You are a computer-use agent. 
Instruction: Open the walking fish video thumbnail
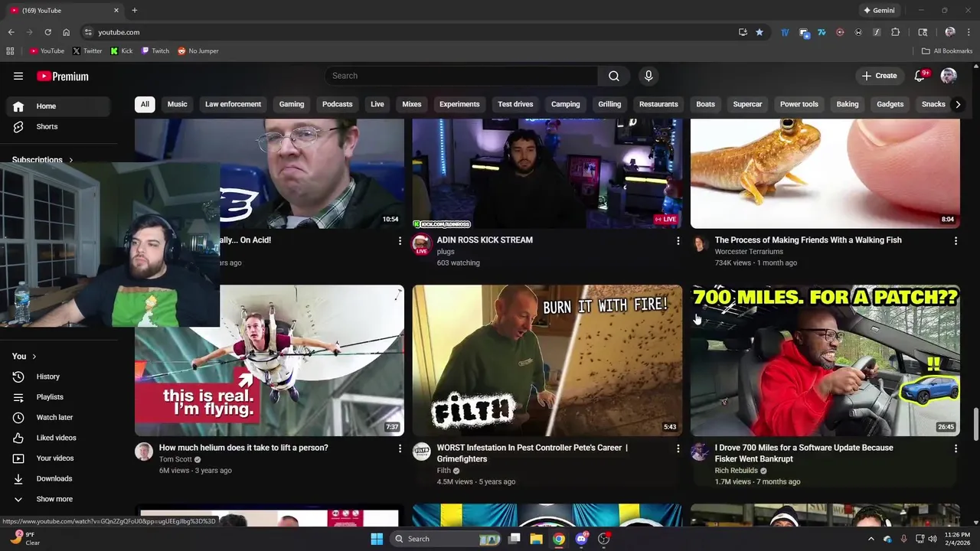tap(825, 174)
